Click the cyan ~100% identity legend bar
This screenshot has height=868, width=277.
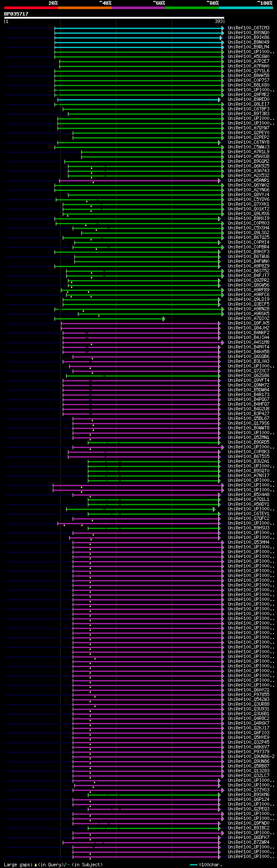pos(246,8)
